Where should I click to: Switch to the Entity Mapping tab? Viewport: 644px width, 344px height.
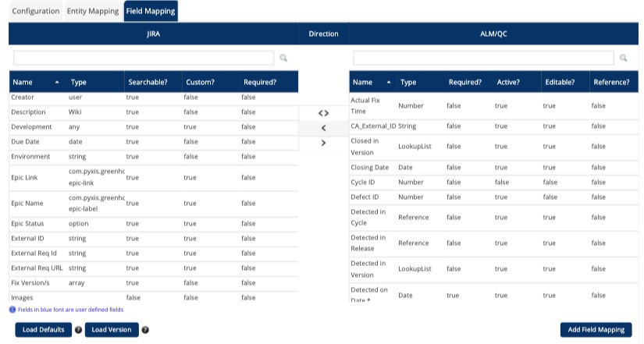(93, 11)
